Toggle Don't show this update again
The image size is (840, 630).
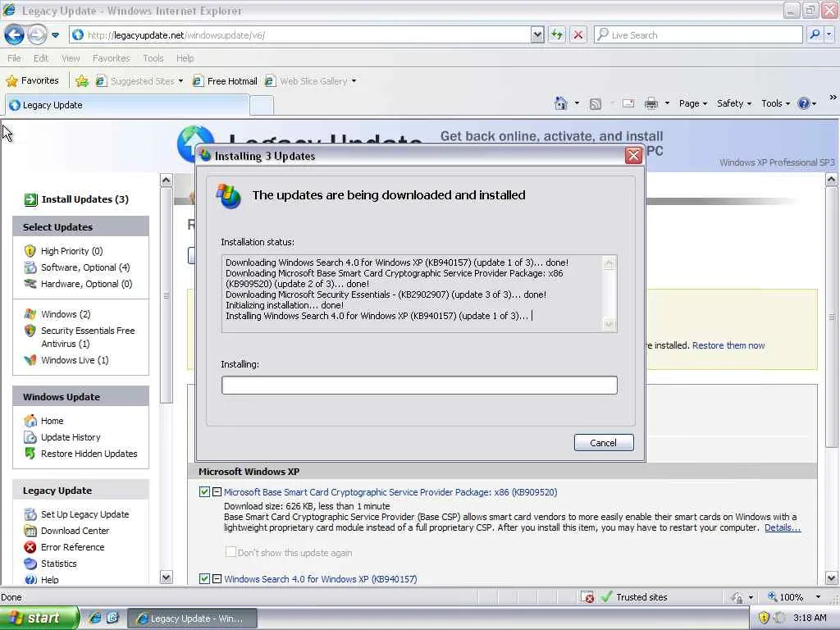click(231, 552)
